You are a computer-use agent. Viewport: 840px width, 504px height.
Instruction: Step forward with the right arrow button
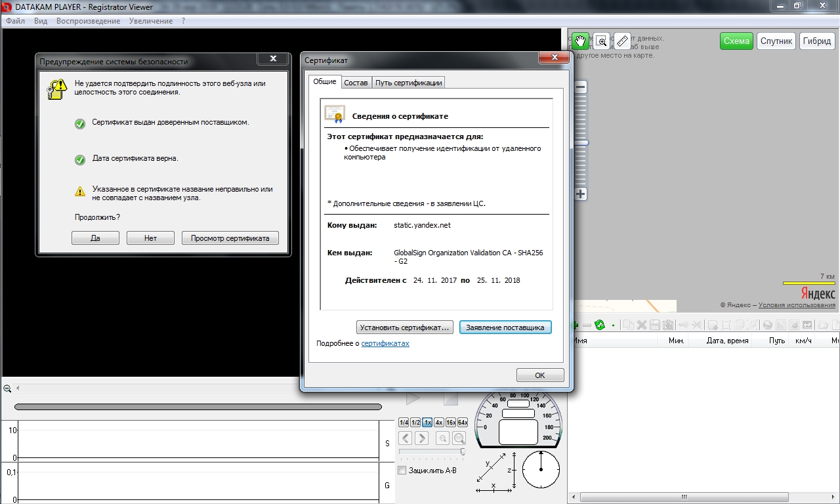pyautogui.click(x=422, y=438)
